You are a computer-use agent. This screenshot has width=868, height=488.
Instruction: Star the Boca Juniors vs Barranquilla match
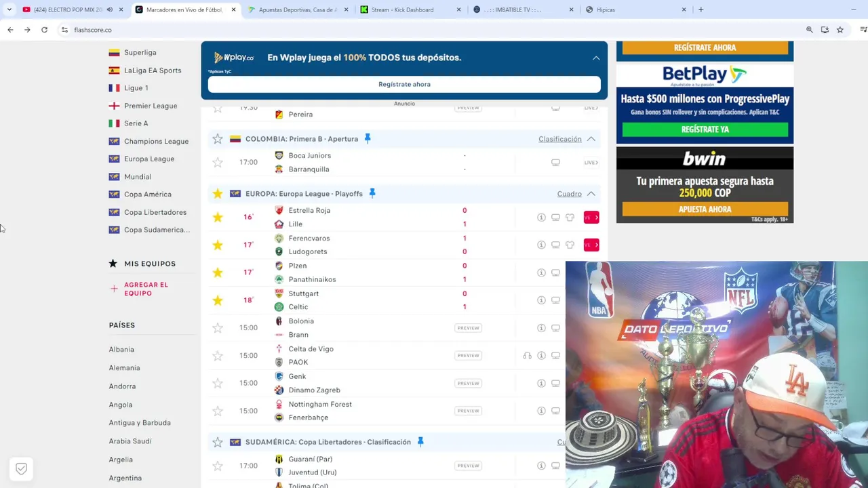[x=218, y=163]
